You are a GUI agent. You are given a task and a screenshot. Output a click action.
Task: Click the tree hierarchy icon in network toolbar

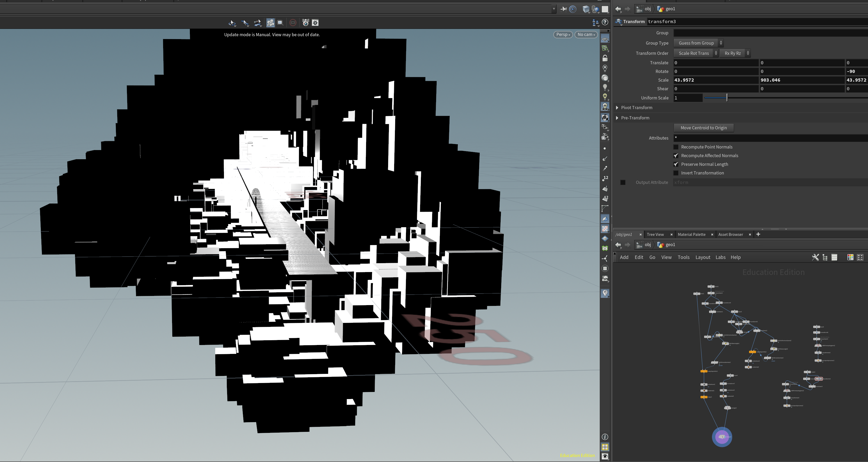coord(825,257)
